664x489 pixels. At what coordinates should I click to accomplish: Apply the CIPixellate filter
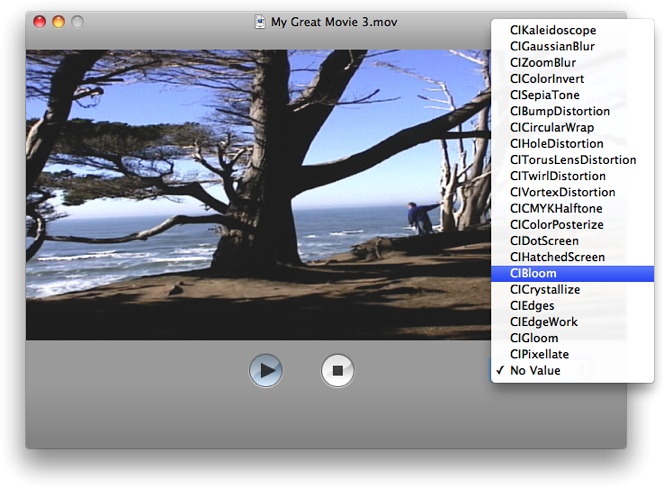coord(541,354)
